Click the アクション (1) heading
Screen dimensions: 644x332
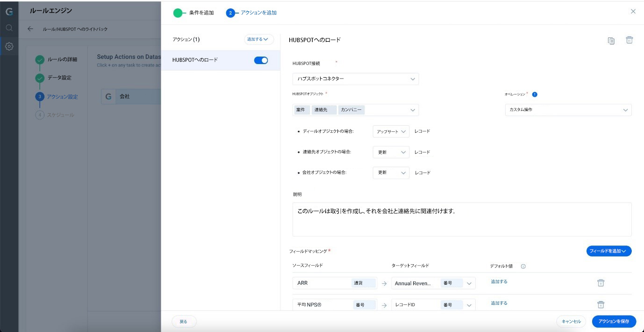click(186, 40)
